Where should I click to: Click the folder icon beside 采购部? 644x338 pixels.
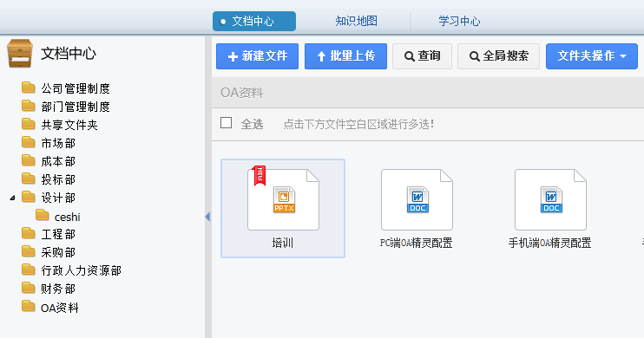[29, 251]
